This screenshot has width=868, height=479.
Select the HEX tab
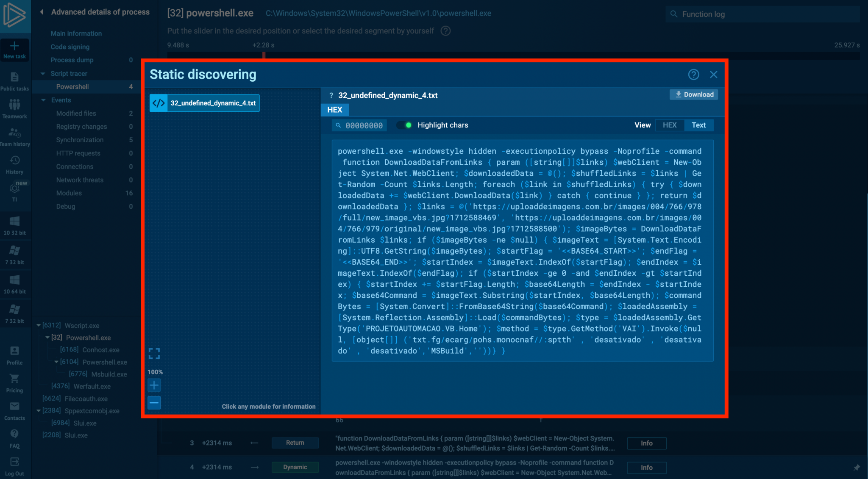click(x=334, y=110)
